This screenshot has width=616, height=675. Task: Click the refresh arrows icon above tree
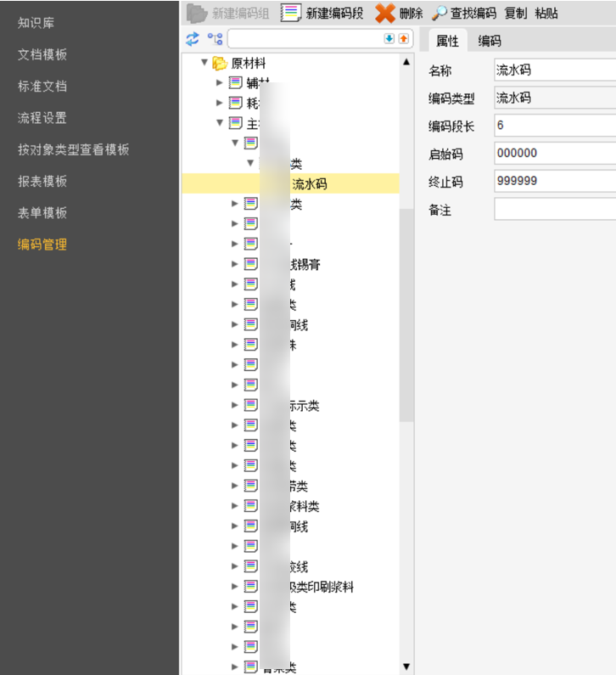click(x=193, y=38)
